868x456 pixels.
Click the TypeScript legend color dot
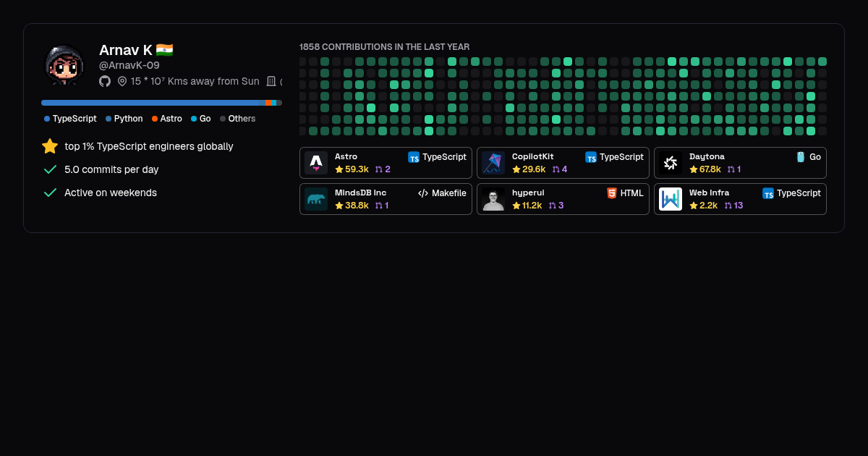click(x=47, y=119)
